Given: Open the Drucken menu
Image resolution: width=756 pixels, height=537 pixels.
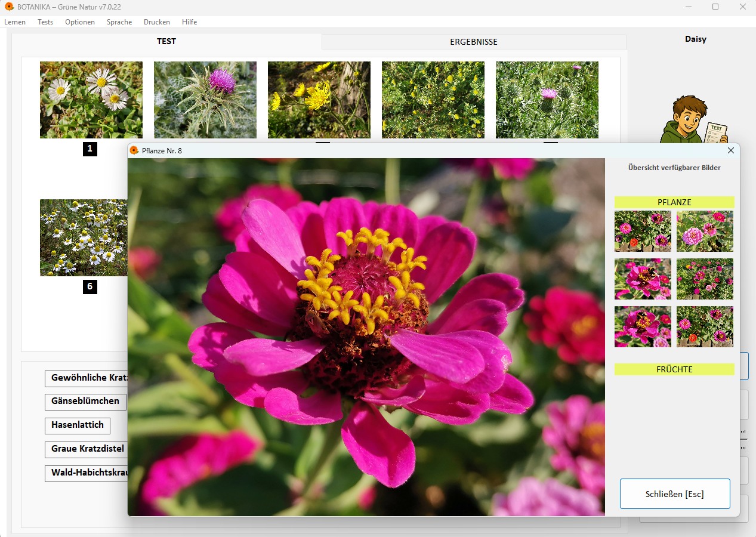Looking at the screenshot, I should click(157, 22).
